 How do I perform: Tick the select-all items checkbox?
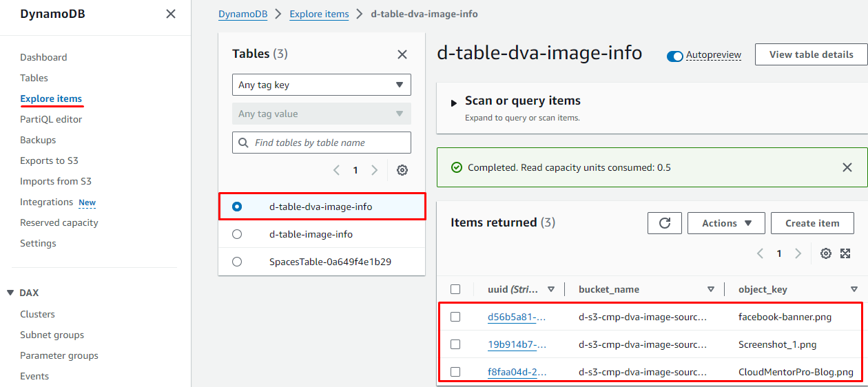pos(455,289)
